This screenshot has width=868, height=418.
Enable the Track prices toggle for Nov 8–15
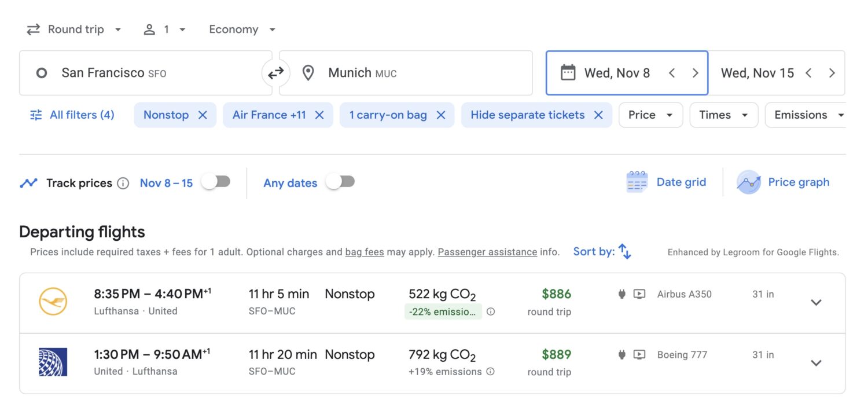pos(215,181)
